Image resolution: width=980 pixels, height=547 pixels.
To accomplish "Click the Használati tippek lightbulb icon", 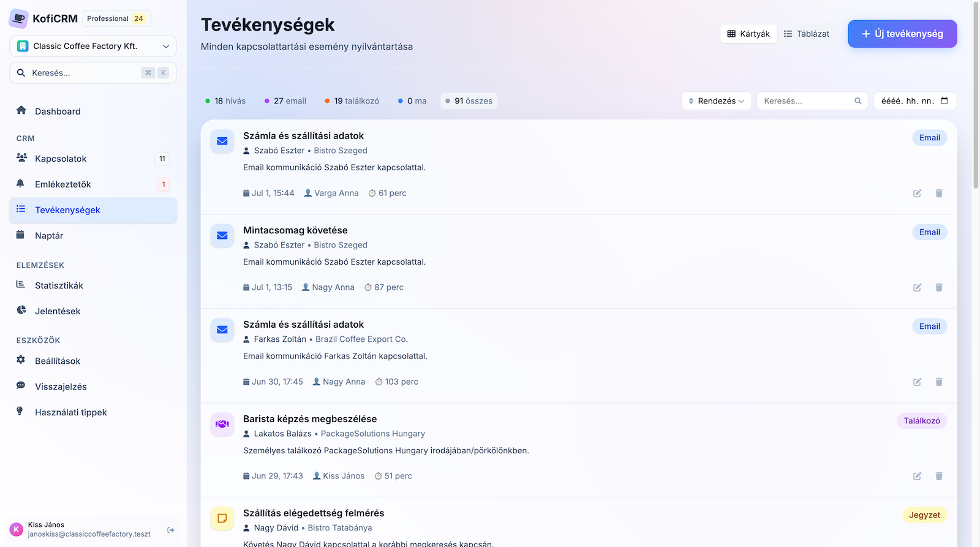I will (x=20, y=411).
